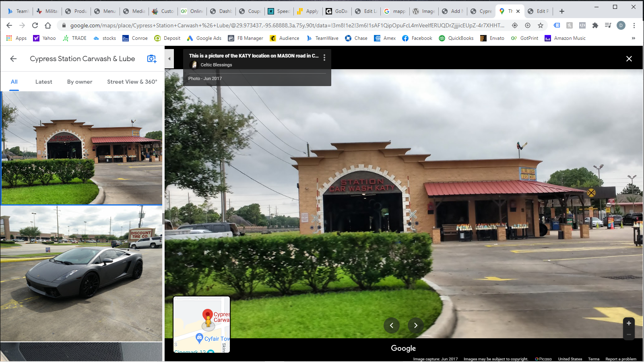Viewport: 644px width, 362px height.
Task: Open the photo options three-dot menu
Action: coord(324,58)
